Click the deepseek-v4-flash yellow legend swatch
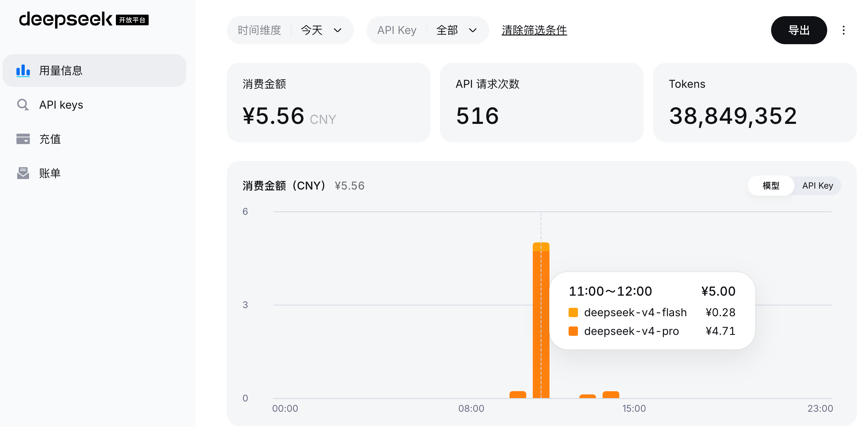Viewport: 868px width, 427px height. pyautogui.click(x=573, y=312)
